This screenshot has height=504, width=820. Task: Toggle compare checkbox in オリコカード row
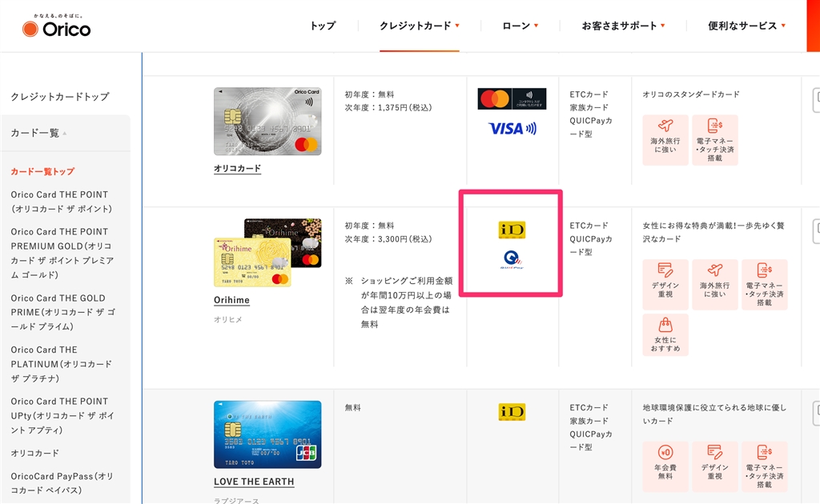point(816,101)
